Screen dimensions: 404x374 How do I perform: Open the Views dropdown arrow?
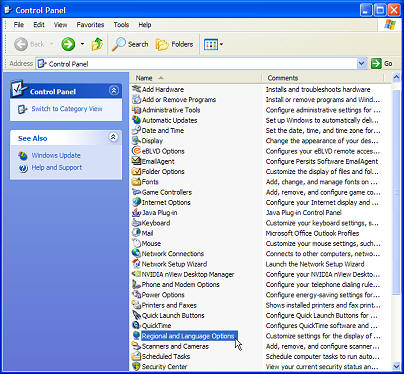pos(221,44)
